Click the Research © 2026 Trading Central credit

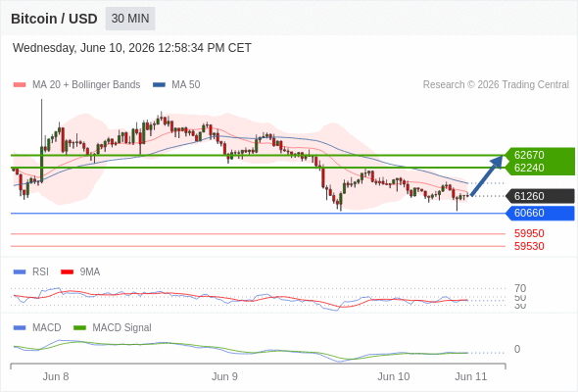click(x=496, y=85)
